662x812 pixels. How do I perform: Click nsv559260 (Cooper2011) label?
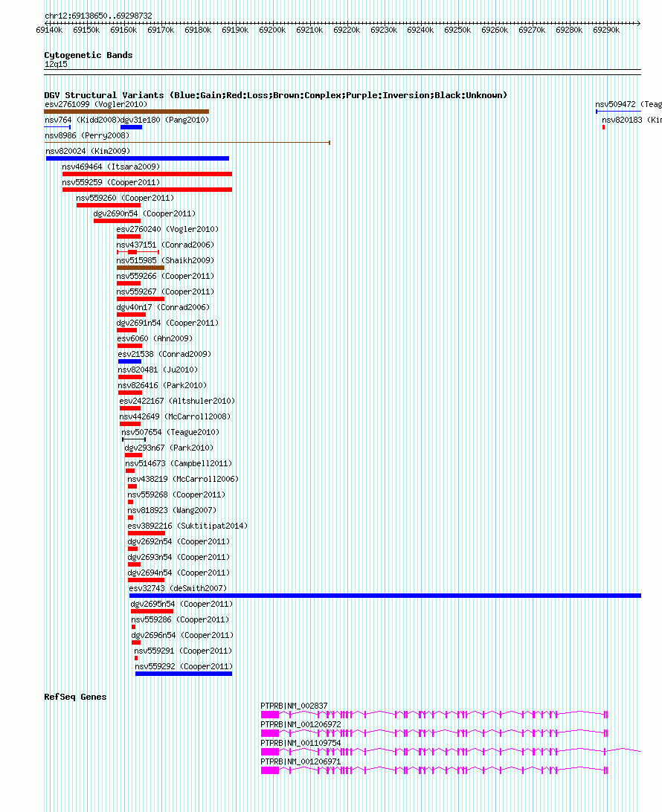tap(125, 197)
